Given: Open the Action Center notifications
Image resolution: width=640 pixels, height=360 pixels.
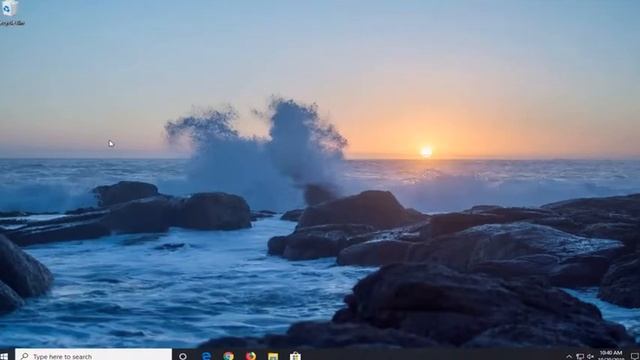Looking at the screenshot, I should (634, 357).
